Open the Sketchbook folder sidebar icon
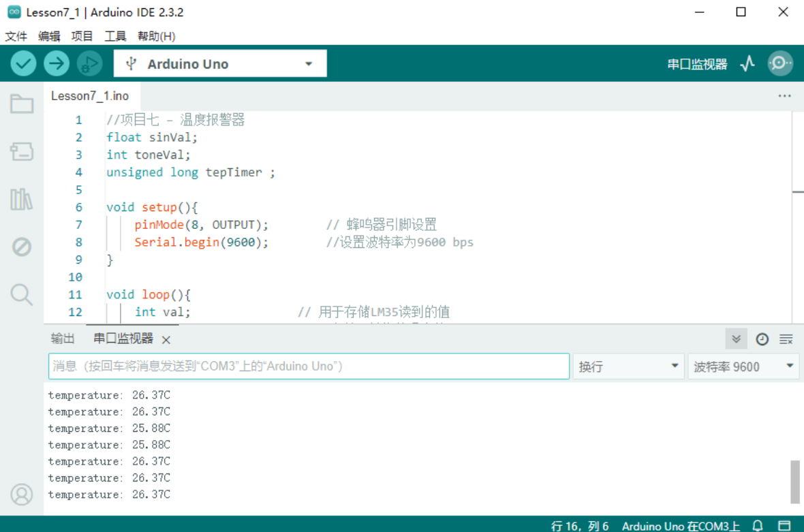Viewport: 804px width, 532px height. [22, 104]
